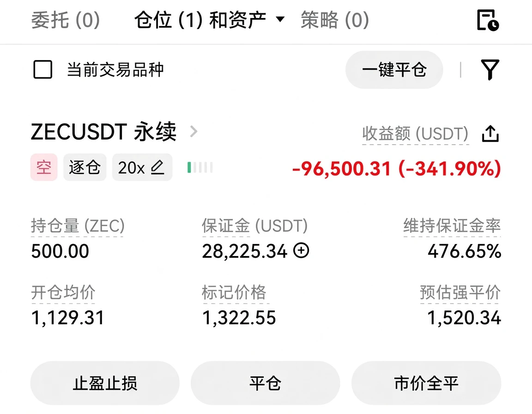This screenshot has height=414, width=532.
Task: Open the filter funnel icon
Action: 490,70
